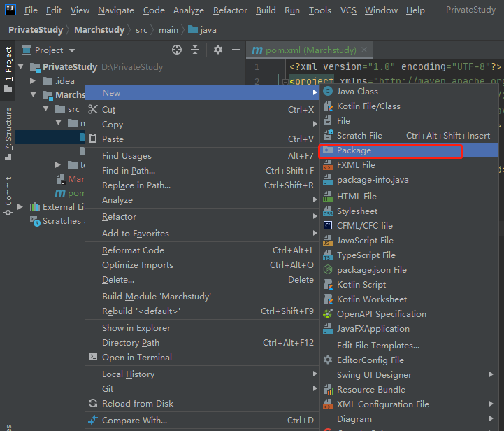Click the Kotlin File/Class icon
The image size is (504, 431).
(328, 106)
